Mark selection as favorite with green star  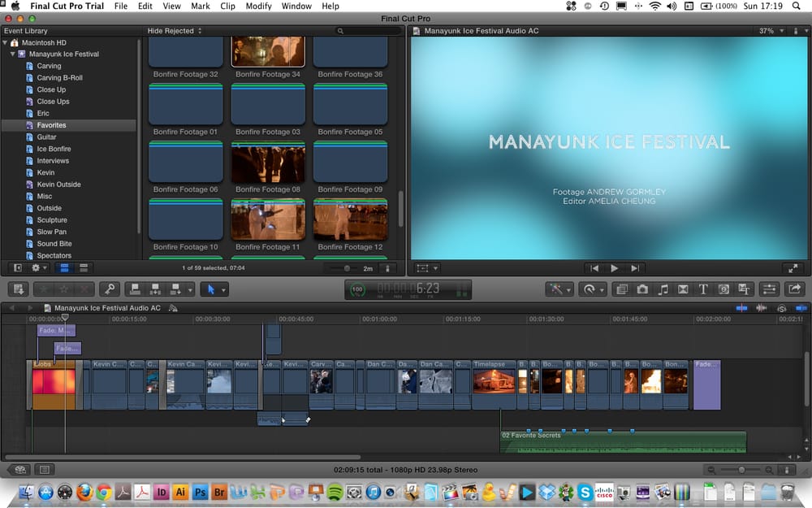44,289
